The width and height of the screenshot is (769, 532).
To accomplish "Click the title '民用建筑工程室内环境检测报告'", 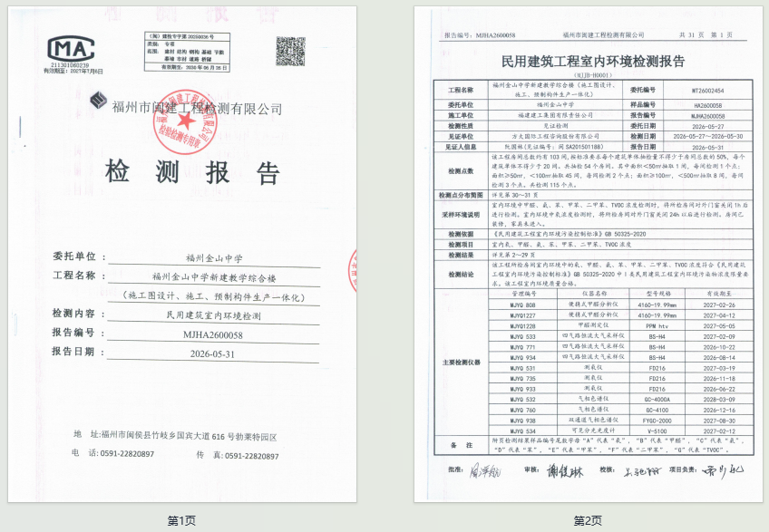I will coord(593,62).
